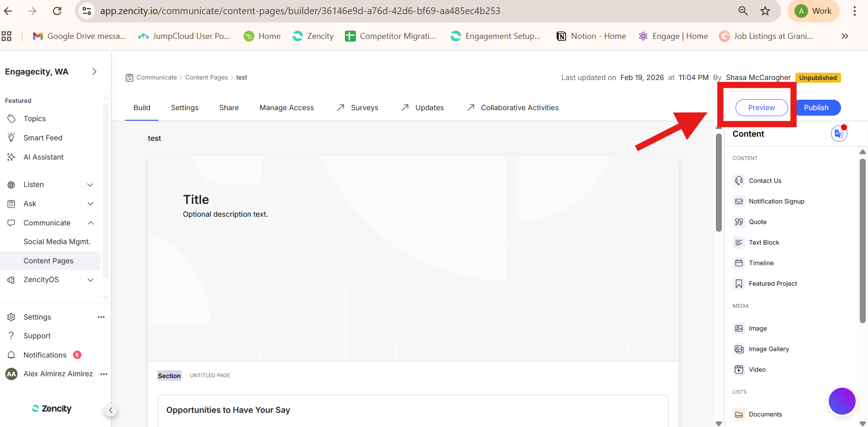
Task: Open the Manage Access tab
Action: (286, 107)
